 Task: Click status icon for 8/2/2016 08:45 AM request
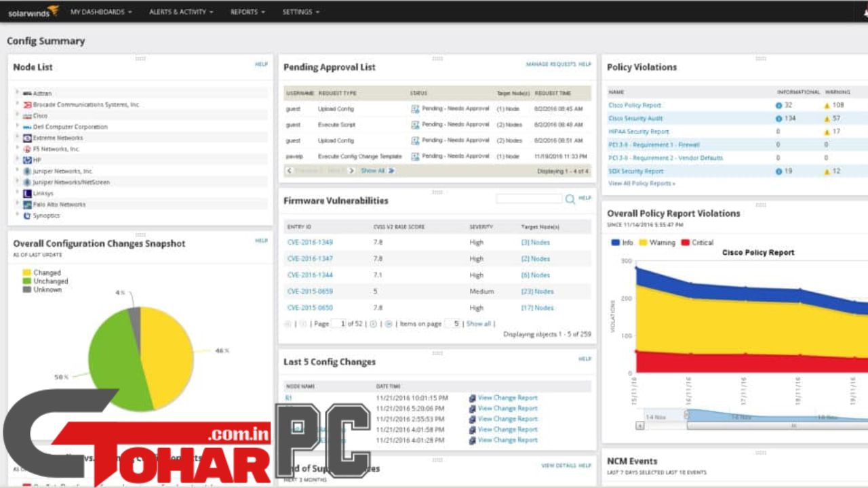(415, 108)
